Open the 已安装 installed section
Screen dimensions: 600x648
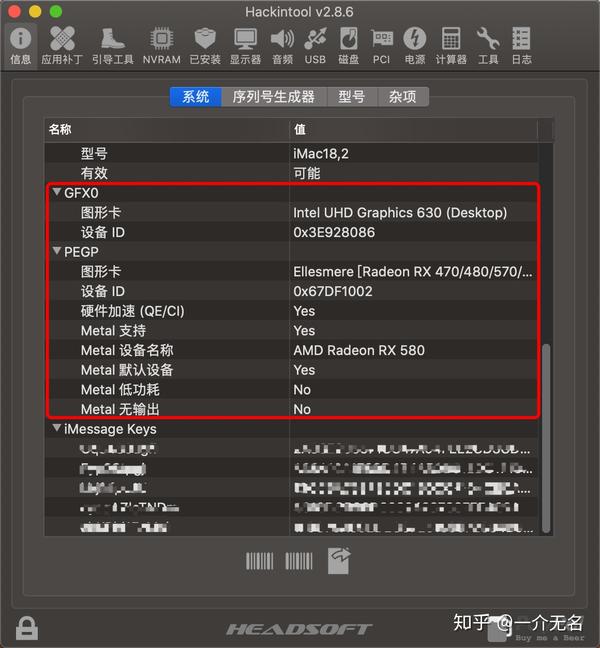[205, 45]
